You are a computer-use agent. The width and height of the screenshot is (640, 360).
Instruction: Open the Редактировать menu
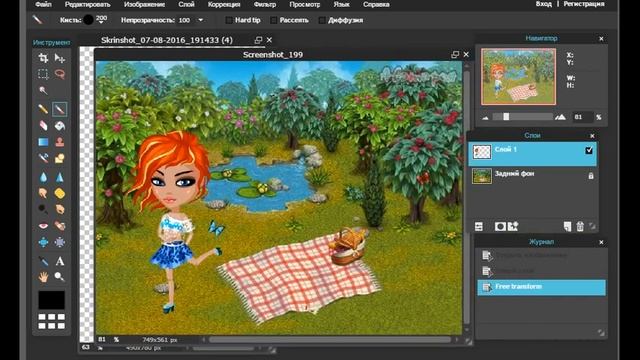click(x=88, y=4)
